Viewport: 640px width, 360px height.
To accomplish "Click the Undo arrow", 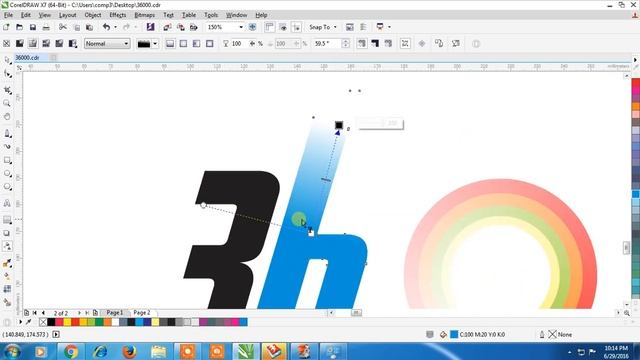I will pos(107,27).
